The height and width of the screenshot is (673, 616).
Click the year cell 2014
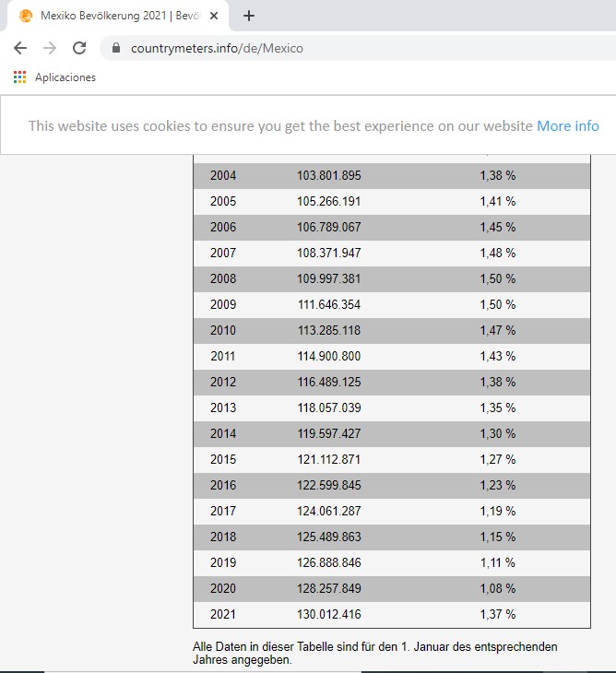223,433
